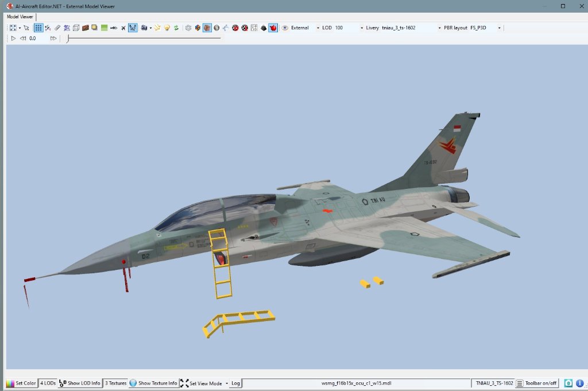Click the Show Texture Info button
Screen dimensions: 588x391
tap(153, 383)
